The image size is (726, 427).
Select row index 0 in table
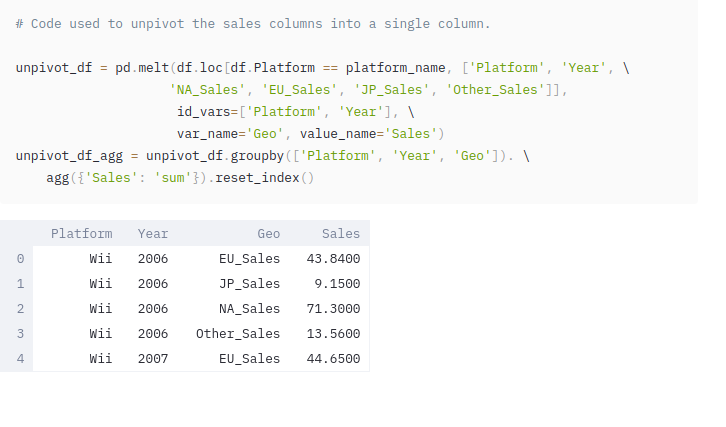[20, 259]
